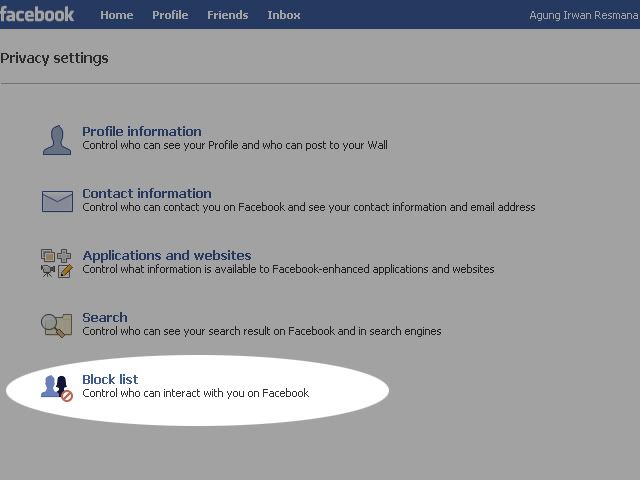The width and height of the screenshot is (640, 480).
Task: Click the Facebook logo
Action: [38, 14]
